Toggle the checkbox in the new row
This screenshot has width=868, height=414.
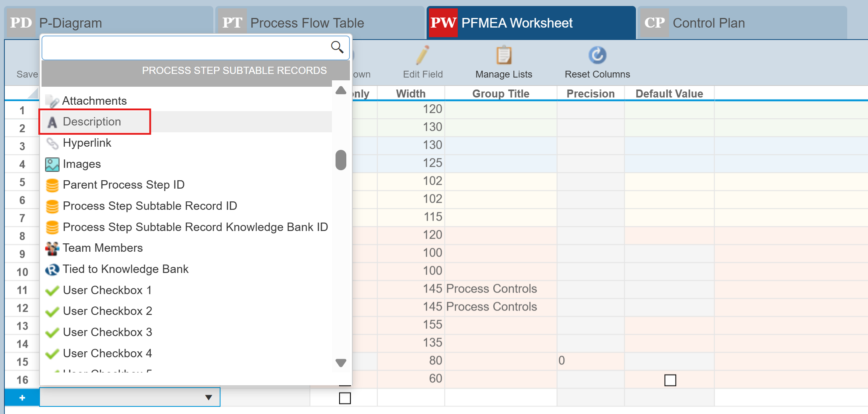point(345,398)
